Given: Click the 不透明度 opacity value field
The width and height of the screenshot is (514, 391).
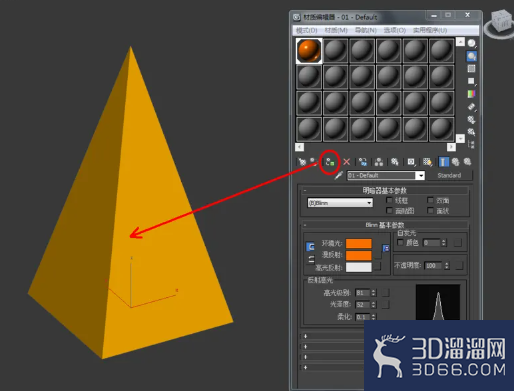Looking at the screenshot, I should 434,266.
